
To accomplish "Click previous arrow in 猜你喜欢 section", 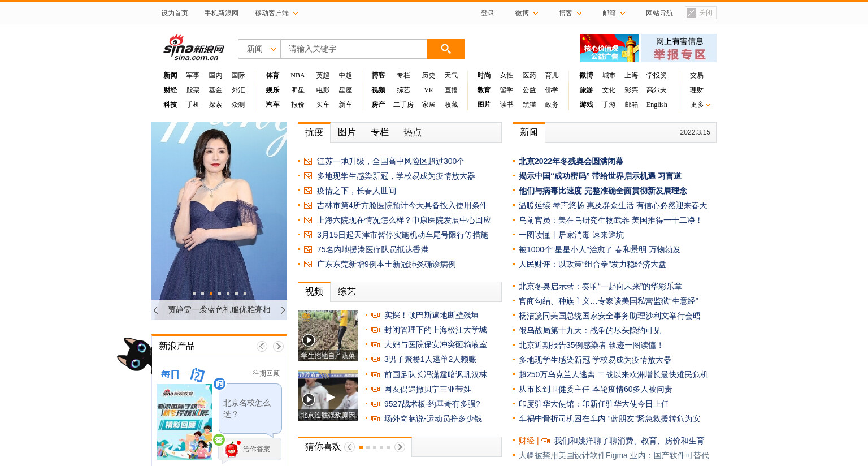I will pyautogui.click(x=349, y=447).
